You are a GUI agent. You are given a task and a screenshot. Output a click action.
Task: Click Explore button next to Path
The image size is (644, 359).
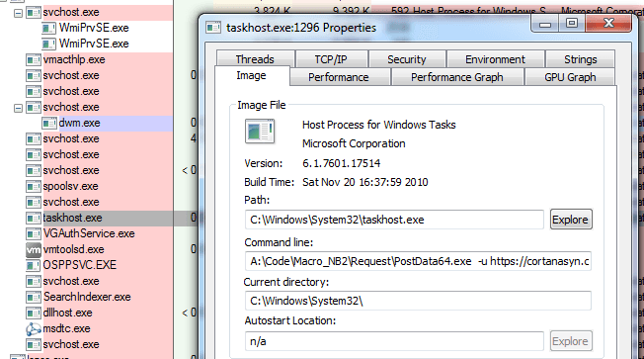(571, 220)
